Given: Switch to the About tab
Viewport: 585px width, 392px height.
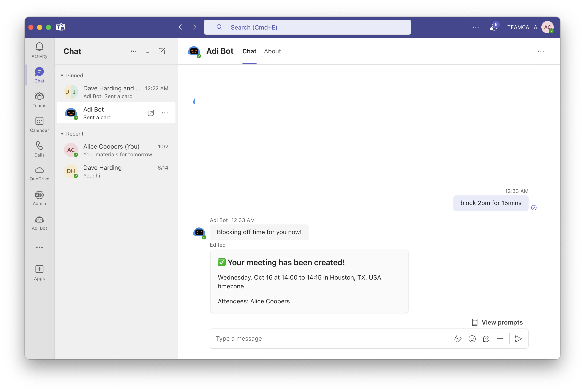Looking at the screenshot, I should click(272, 51).
